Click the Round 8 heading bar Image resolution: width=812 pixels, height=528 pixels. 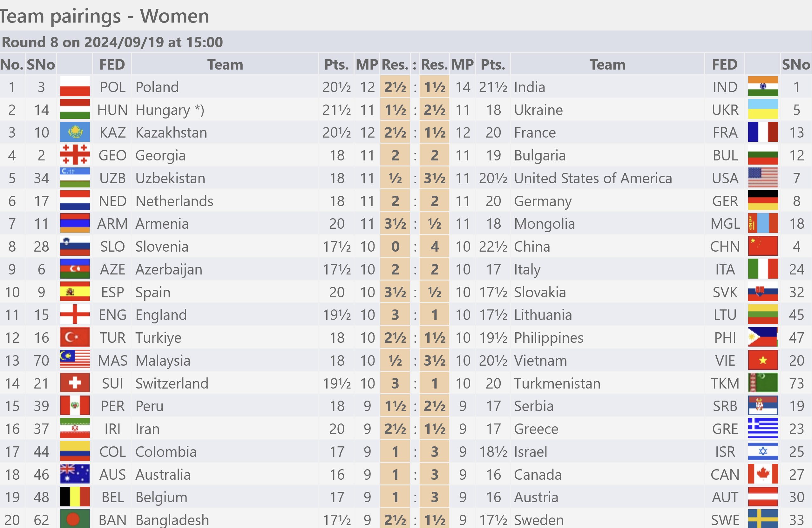point(406,42)
